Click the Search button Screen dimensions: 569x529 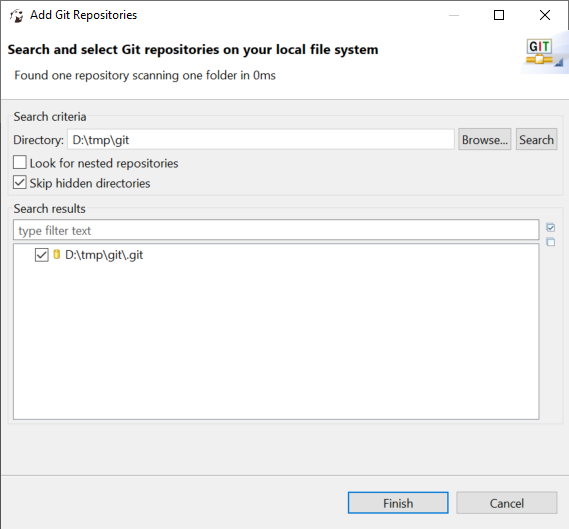(536, 139)
